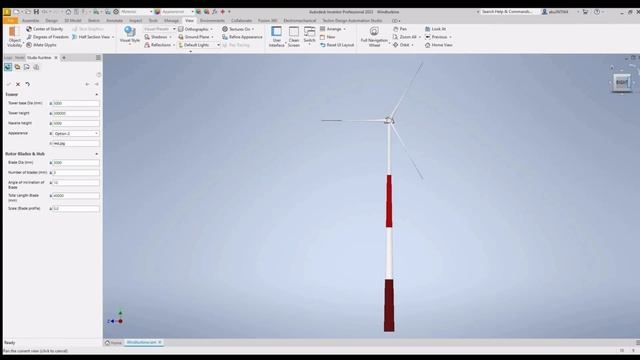
Task: Click the Ground Plane icon
Action: pos(181,37)
